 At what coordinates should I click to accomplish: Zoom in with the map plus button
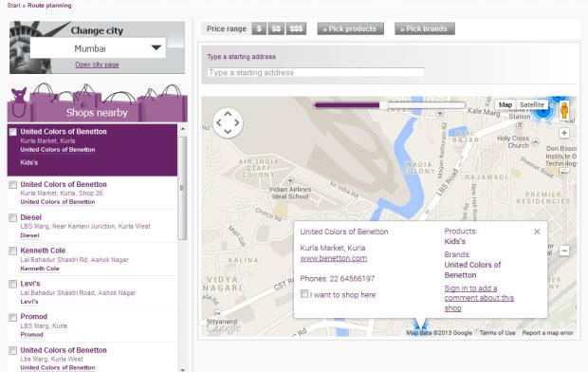pyautogui.click(x=564, y=133)
